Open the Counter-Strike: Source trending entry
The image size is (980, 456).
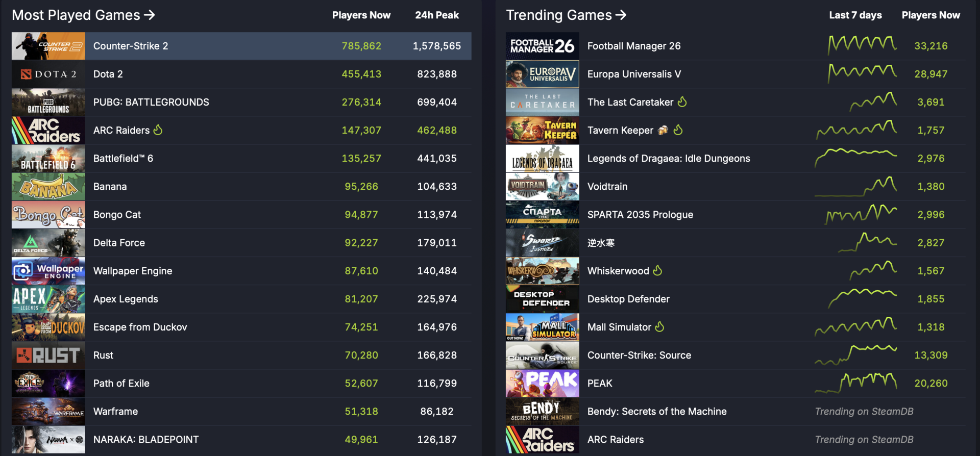(639, 355)
